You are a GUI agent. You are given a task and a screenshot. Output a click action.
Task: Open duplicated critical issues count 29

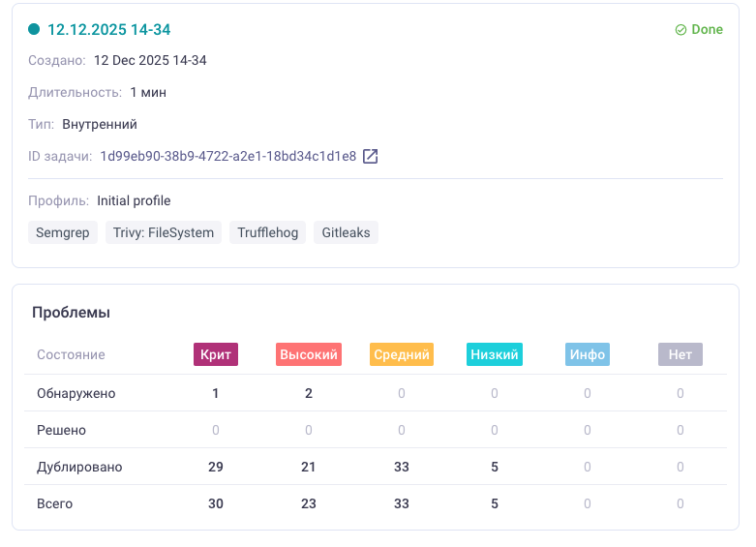[x=216, y=467]
